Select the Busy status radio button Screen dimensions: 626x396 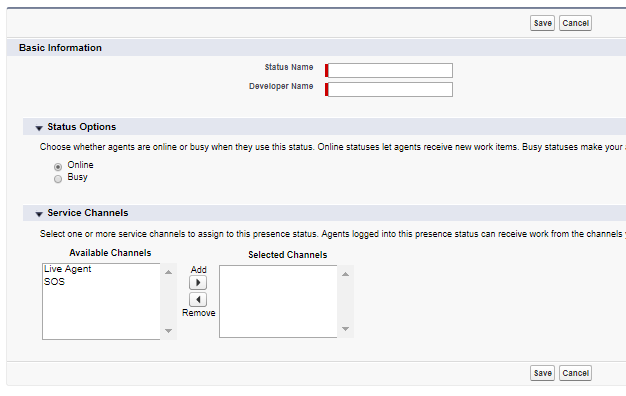click(58, 179)
